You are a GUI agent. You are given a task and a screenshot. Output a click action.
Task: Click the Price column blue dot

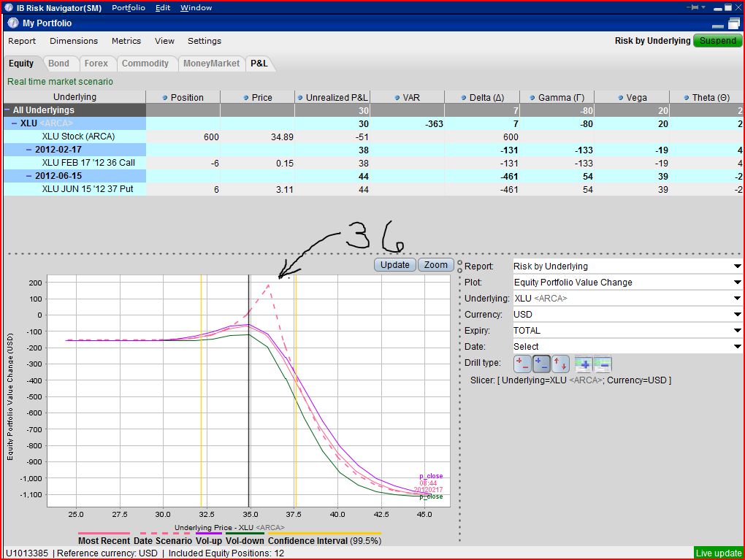click(x=245, y=98)
